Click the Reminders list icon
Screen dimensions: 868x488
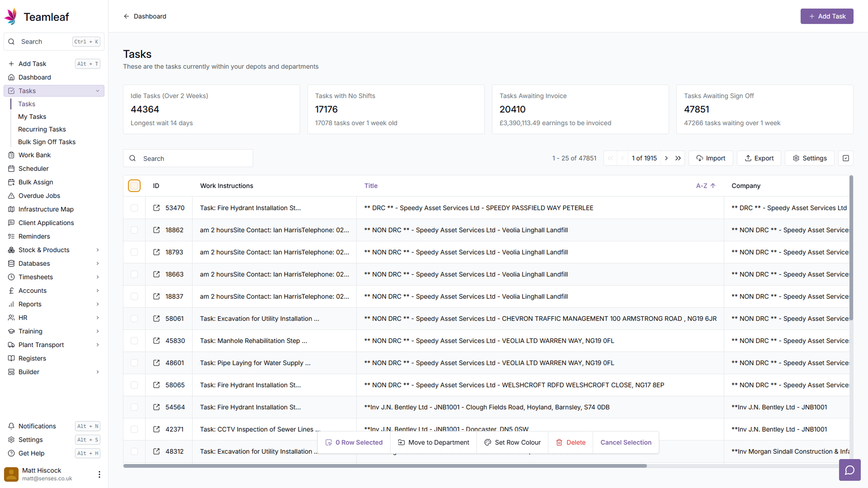pyautogui.click(x=11, y=236)
